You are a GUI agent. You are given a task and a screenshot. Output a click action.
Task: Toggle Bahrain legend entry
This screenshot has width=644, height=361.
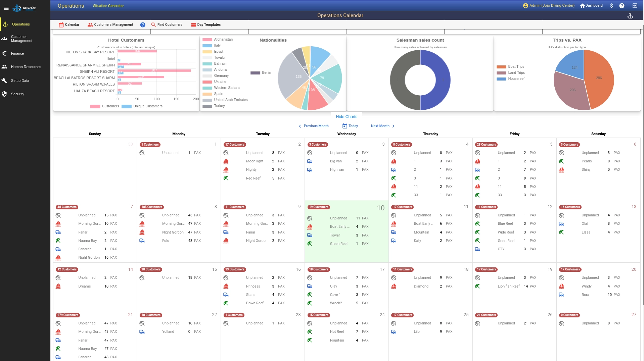[x=214, y=63]
